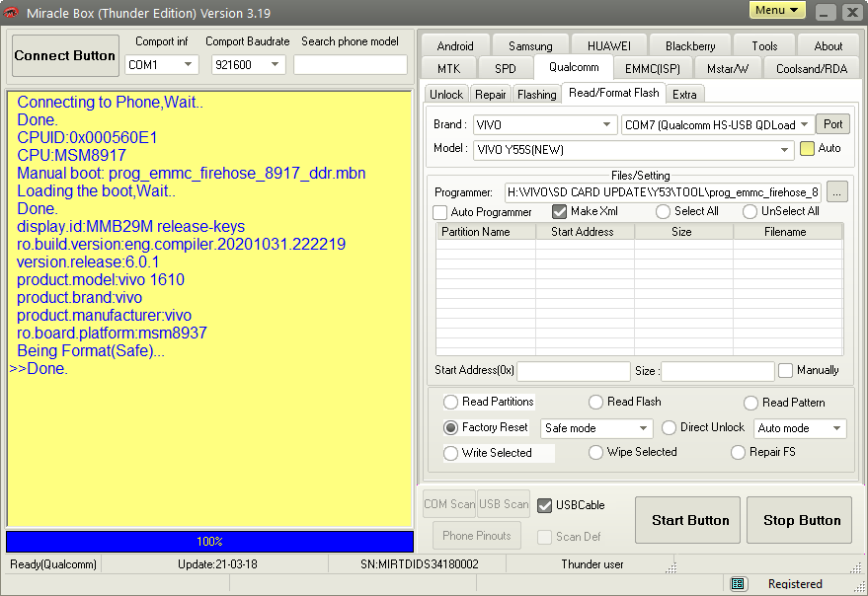868x596 pixels.
Task: Click the Port button
Action: tap(832, 124)
